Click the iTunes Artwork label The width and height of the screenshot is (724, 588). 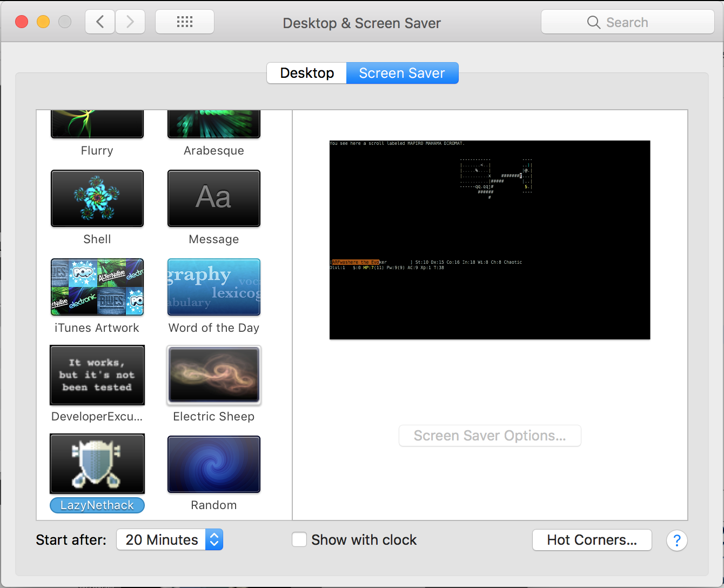coord(97,328)
